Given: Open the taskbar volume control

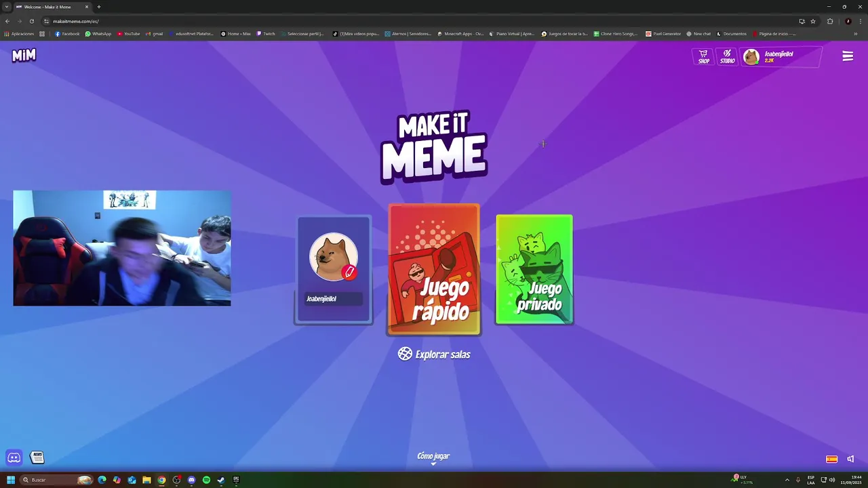Looking at the screenshot, I should (x=832, y=480).
